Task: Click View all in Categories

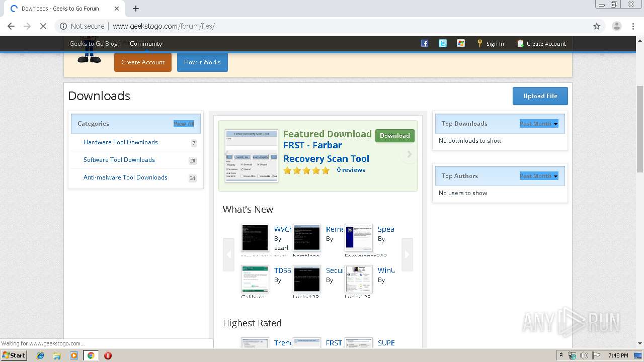Action: (184, 124)
